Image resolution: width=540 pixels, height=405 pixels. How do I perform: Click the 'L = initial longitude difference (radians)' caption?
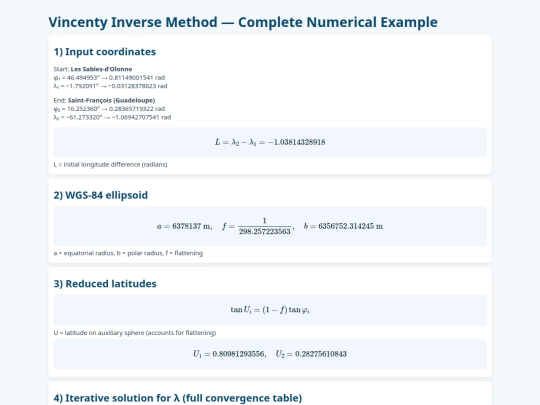point(111,165)
